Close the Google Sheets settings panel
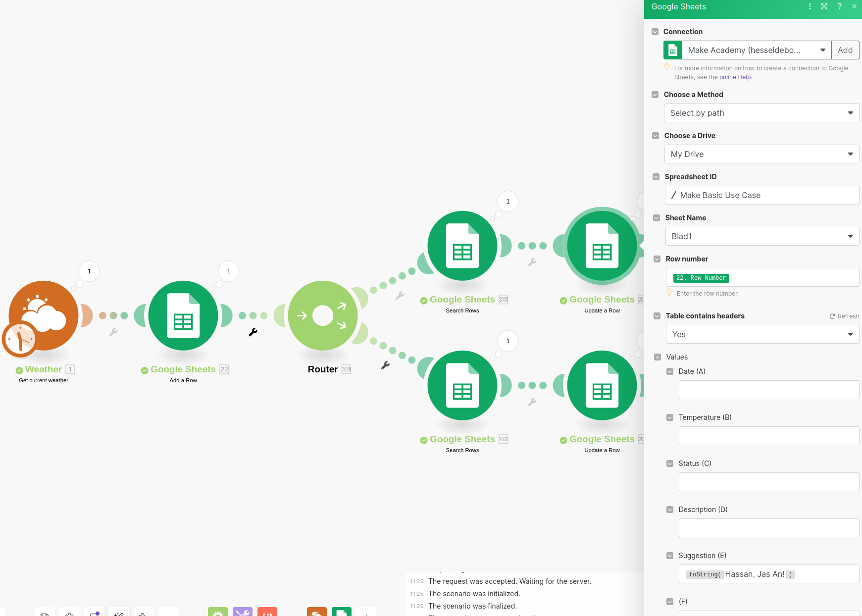Image resolution: width=862 pixels, height=616 pixels. [854, 6]
